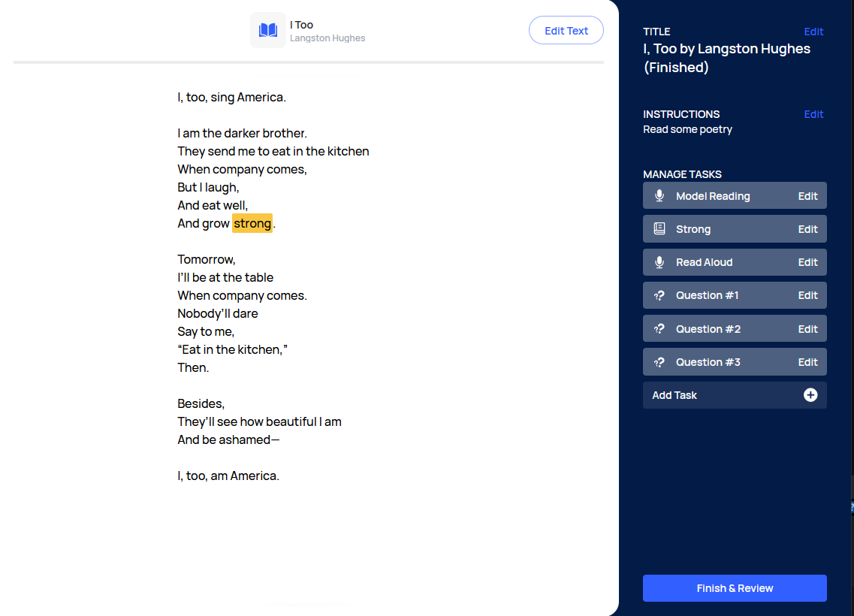Click the line "They'll see how beautiful I am"
Image resolution: width=854 pixels, height=616 pixels.
coord(259,421)
